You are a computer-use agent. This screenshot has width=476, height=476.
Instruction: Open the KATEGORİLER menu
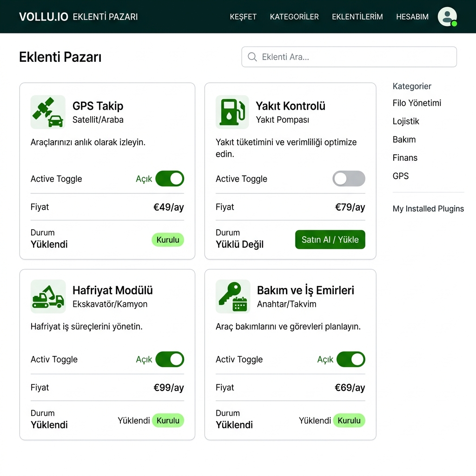tap(294, 17)
